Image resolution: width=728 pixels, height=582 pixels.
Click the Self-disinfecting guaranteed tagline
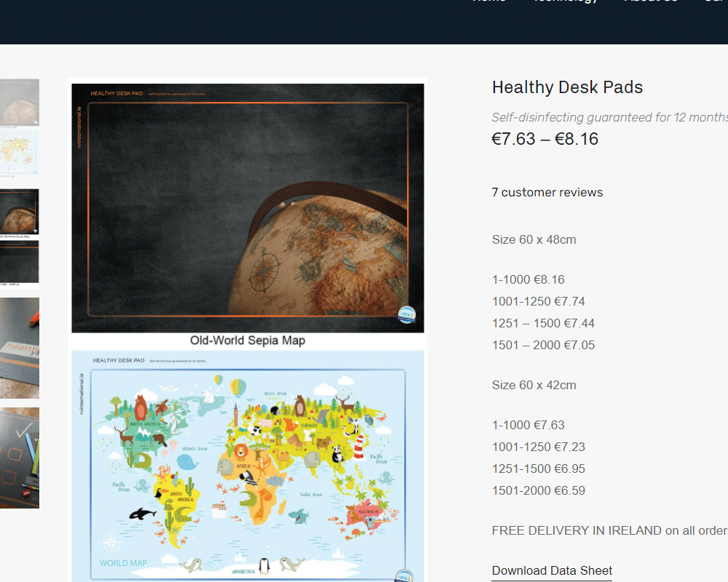[609, 117]
